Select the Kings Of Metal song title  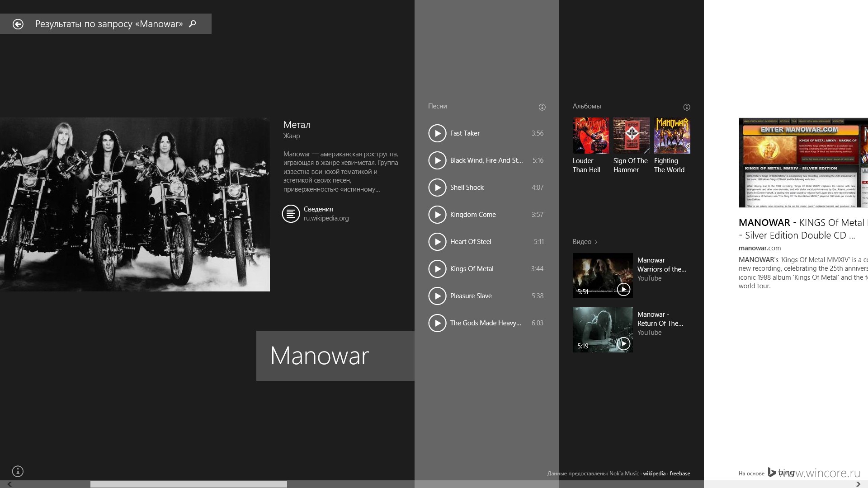tap(472, 269)
